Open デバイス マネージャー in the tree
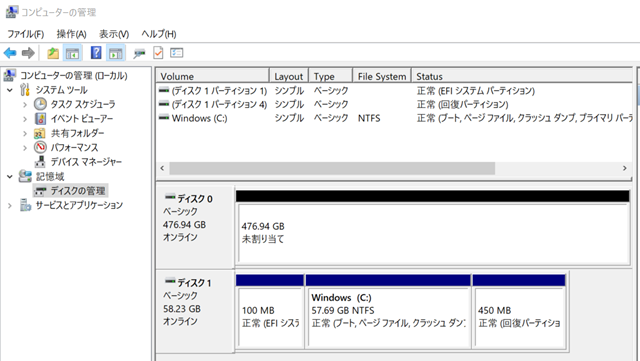Viewport: 640px width, 361px height. click(x=86, y=162)
